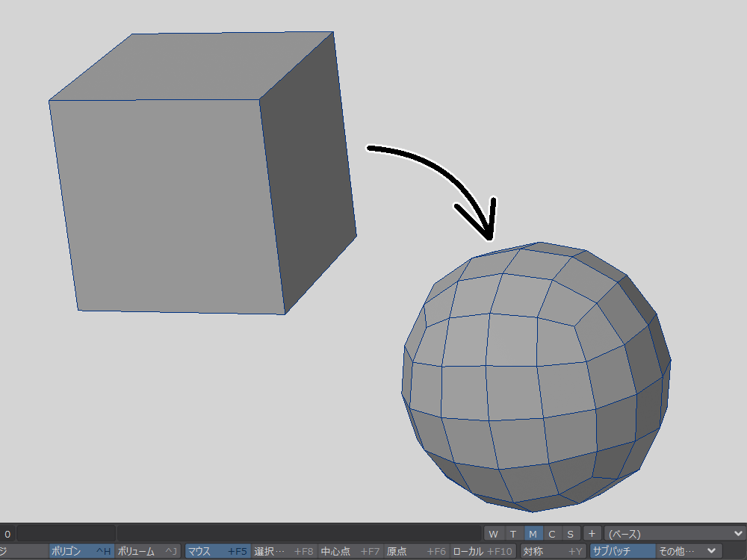Click the C color map button
The height and width of the screenshot is (560, 747).
coord(551,534)
